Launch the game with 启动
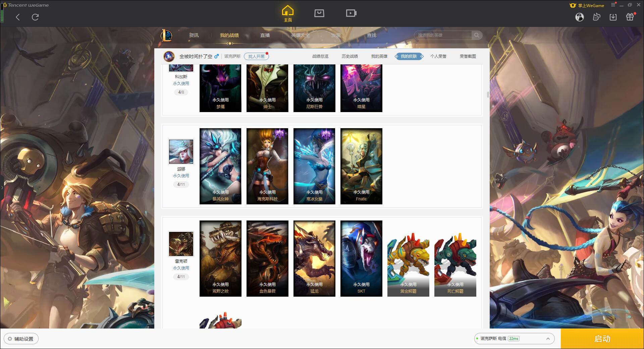The width and height of the screenshot is (644, 349). [x=602, y=339]
